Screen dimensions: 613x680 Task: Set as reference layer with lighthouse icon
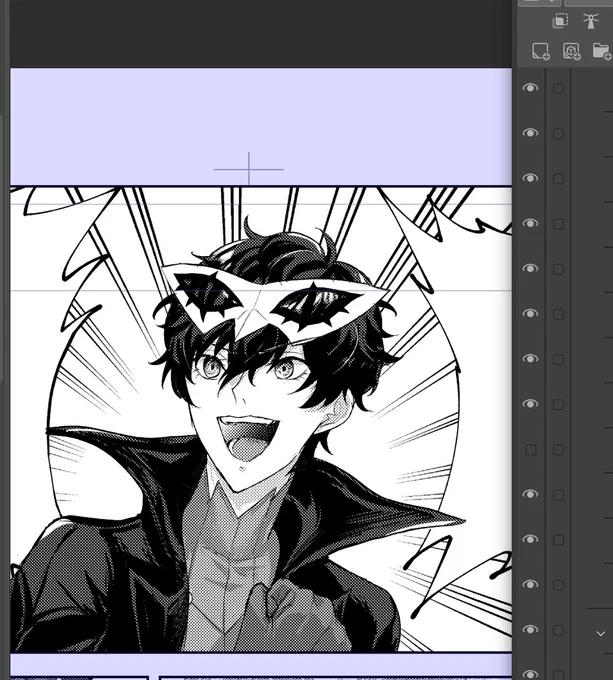tap(590, 20)
